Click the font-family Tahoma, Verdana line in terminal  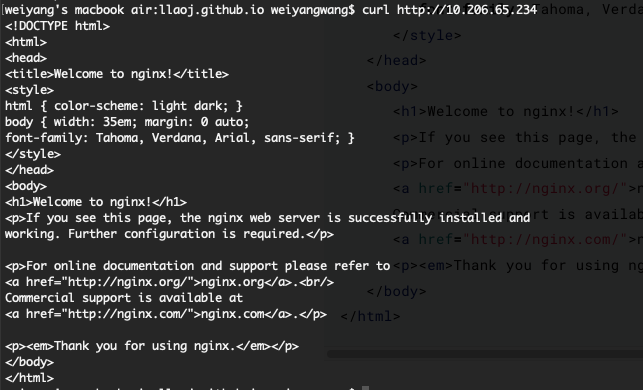[x=180, y=138]
